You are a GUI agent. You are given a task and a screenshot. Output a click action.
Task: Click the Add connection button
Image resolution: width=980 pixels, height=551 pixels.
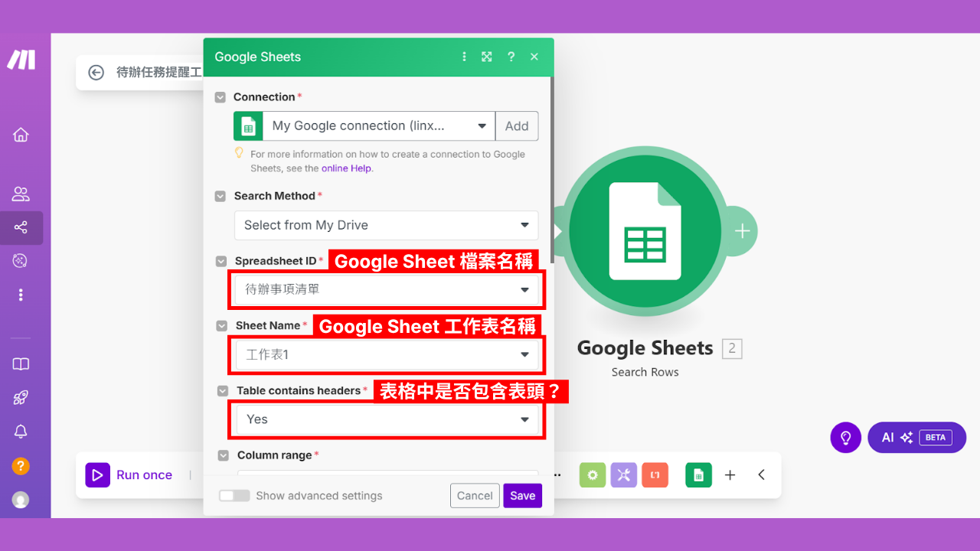click(517, 126)
